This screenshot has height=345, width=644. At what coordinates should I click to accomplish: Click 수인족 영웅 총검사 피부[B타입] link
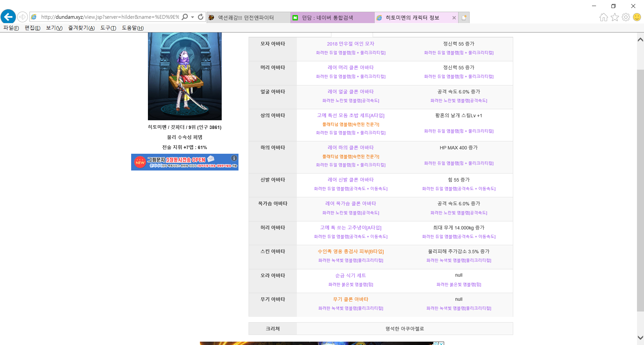(351, 252)
